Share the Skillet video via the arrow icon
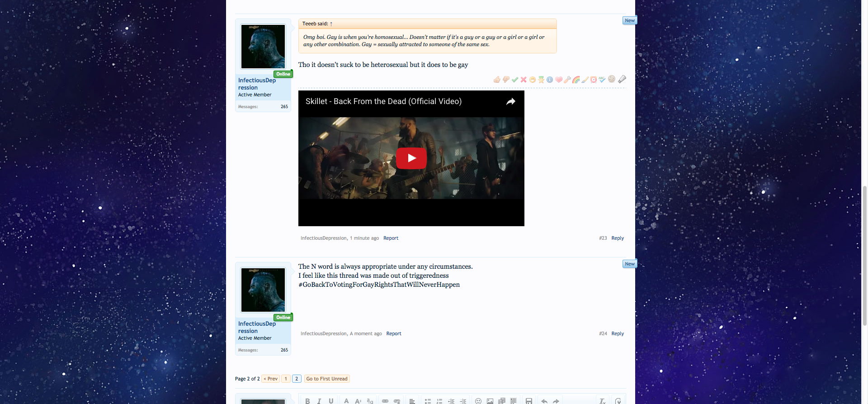 pos(510,101)
